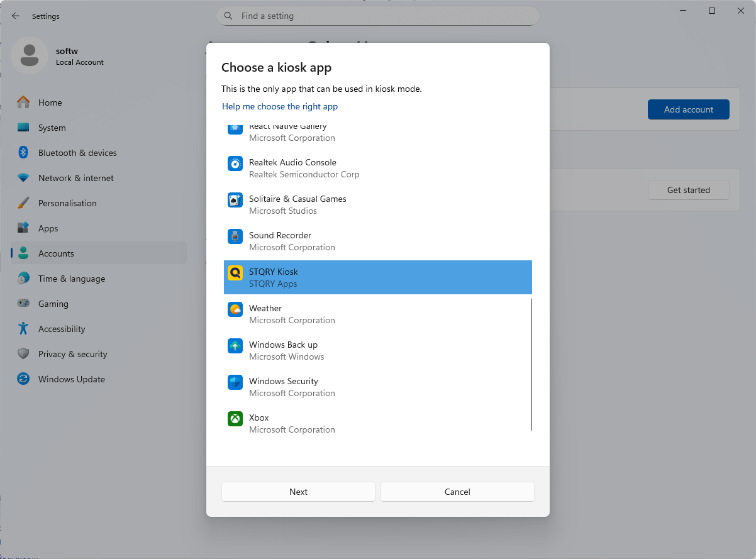The image size is (756, 559).
Task: Click the Microsoft Windows publisher text
Action: (x=287, y=357)
